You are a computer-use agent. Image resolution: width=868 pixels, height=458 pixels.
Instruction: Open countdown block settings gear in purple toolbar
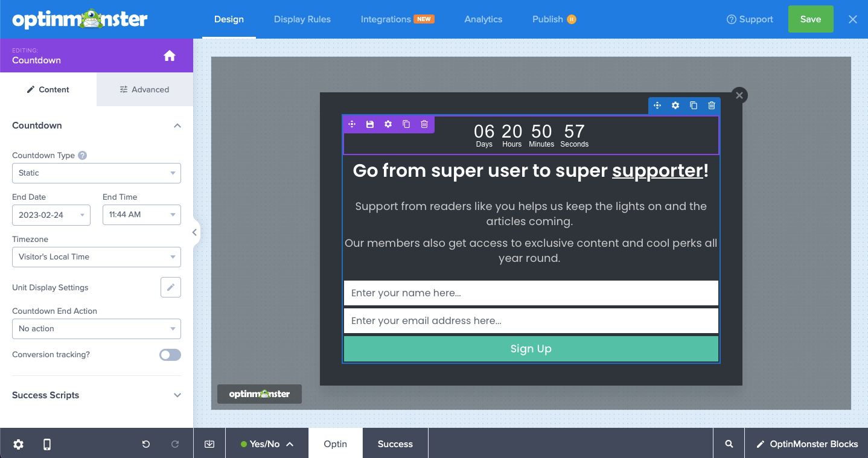[x=388, y=124]
